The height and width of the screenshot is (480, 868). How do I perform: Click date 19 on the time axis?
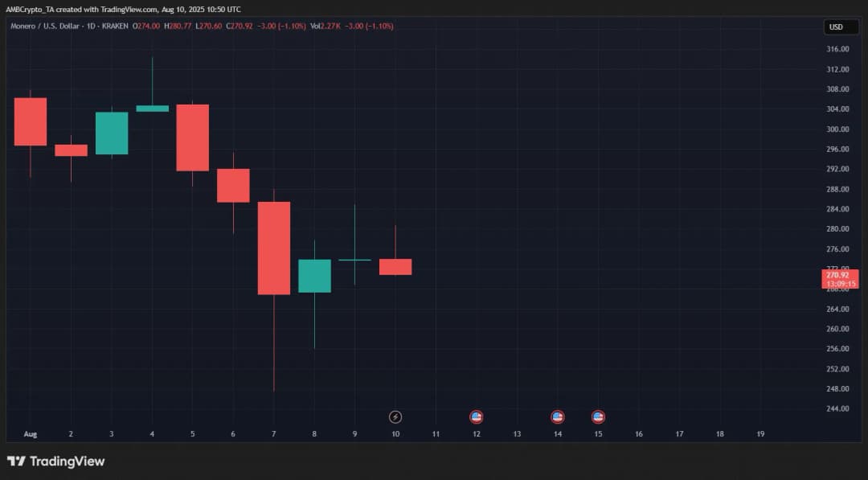point(760,434)
